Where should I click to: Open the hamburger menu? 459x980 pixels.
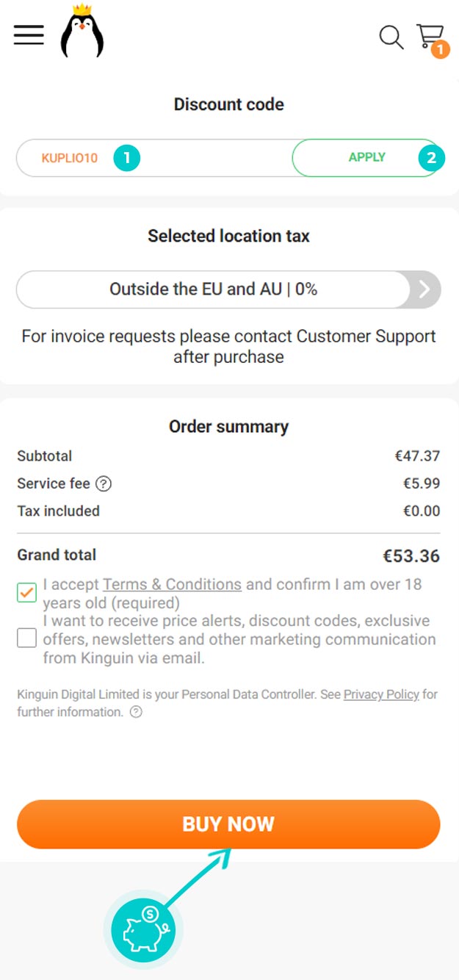(29, 35)
